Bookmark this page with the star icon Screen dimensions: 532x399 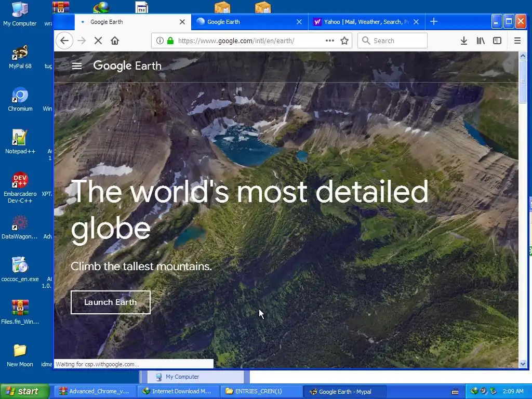click(x=344, y=41)
